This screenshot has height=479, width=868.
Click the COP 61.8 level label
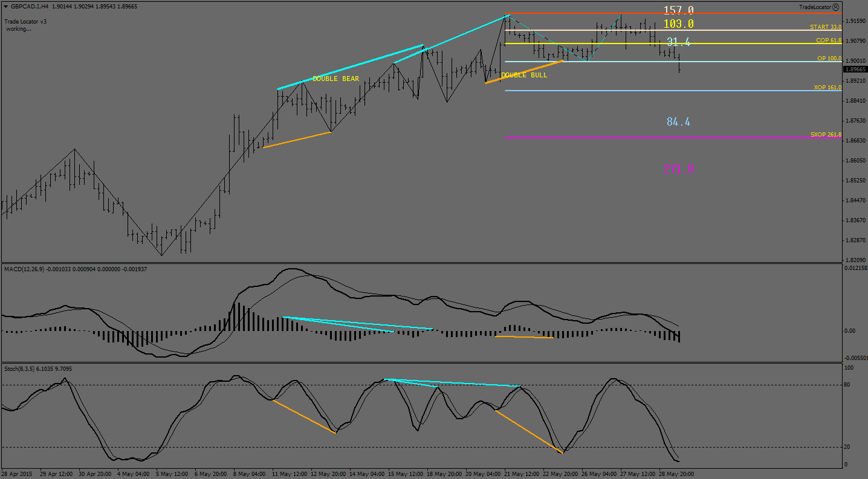[x=828, y=40]
